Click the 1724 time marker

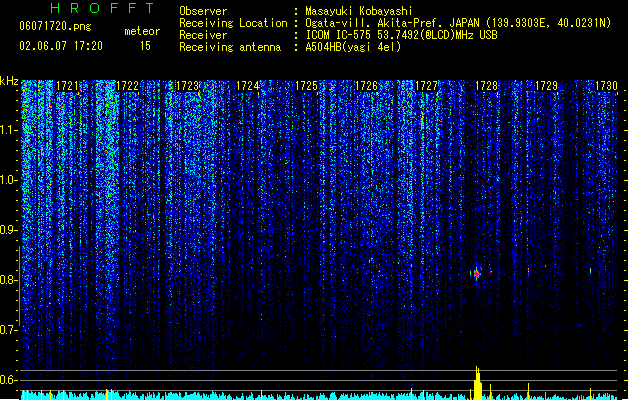click(x=248, y=86)
